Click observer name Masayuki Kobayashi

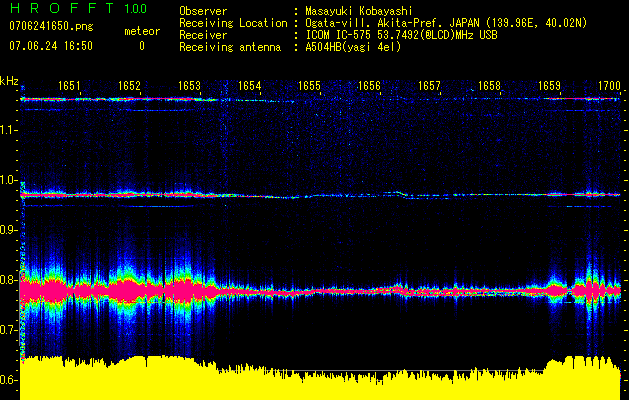click(359, 11)
